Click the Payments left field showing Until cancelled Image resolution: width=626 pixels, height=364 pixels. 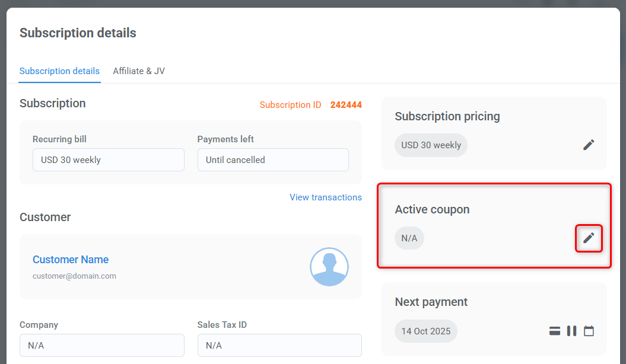point(273,159)
